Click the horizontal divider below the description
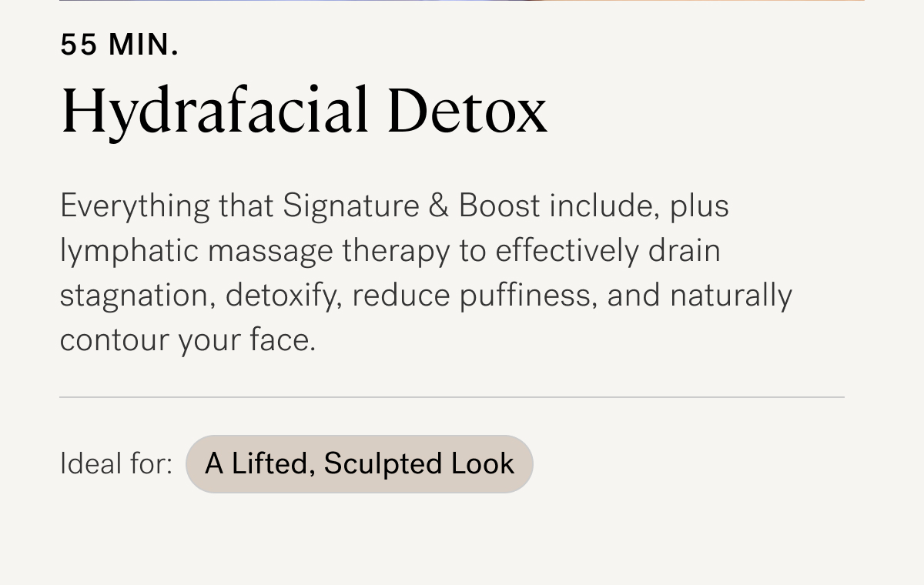The width and height of the screenshot is (924, 585). pyautogui.click(x=452, y=397)
